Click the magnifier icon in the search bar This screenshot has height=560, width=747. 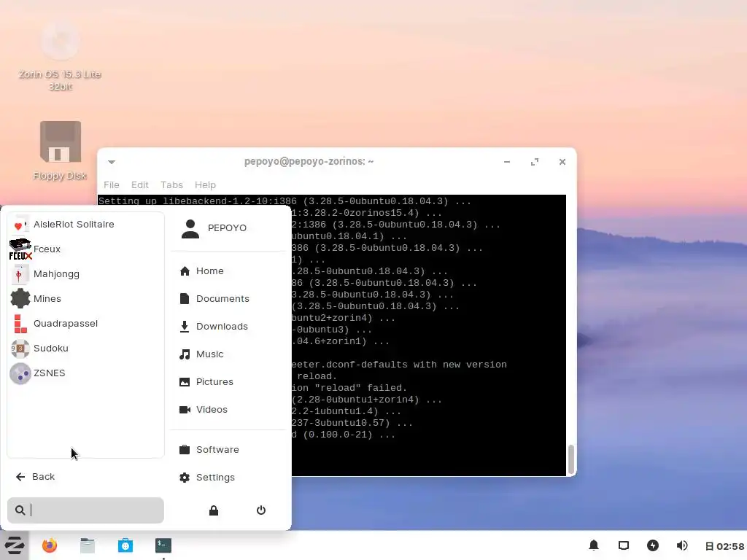point(20,510)
